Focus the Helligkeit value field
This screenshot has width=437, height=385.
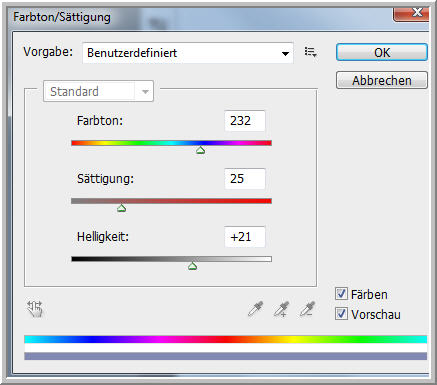pyautogui.click(x=245, y=237)
